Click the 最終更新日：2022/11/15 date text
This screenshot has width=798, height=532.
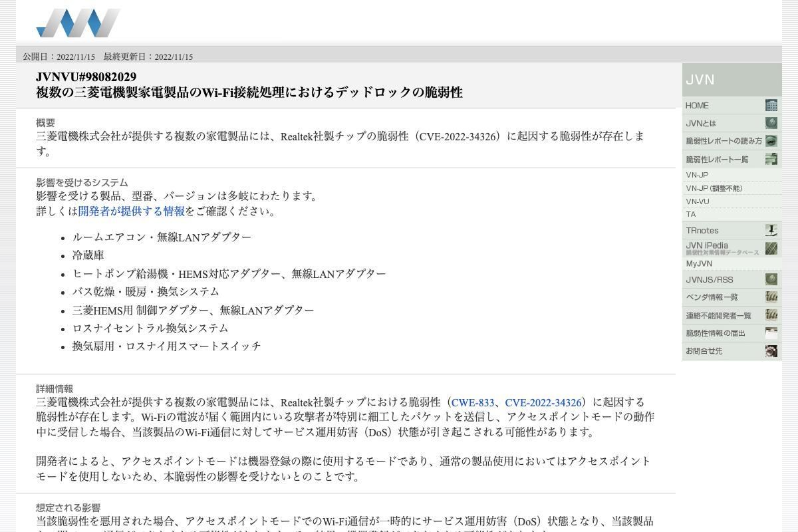click(148, 57)
